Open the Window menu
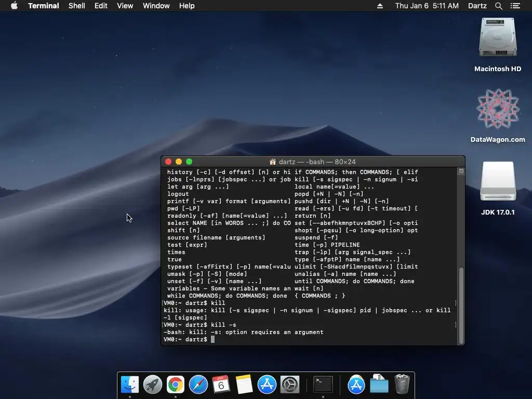 pyautogui.click(x=156, y=6)
